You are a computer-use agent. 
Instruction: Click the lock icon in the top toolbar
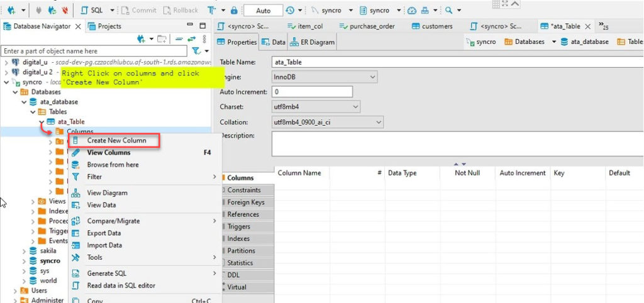(x=234, y=11)
